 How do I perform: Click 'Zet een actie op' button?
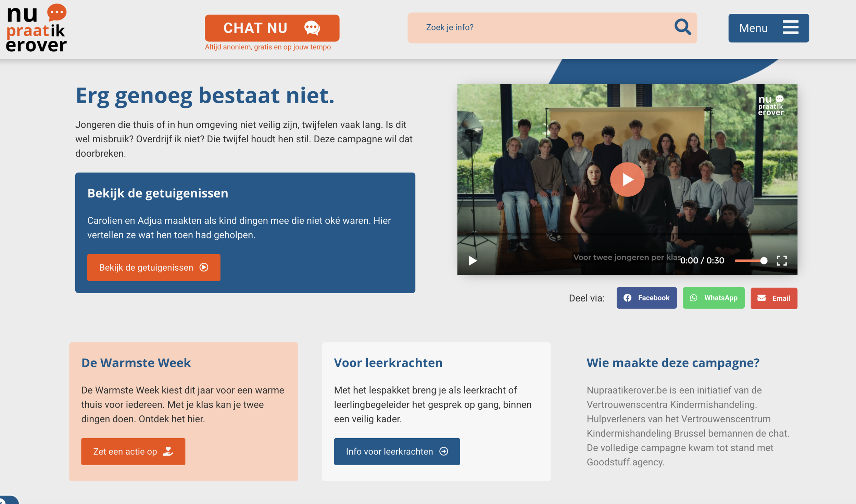pyautogui.click(x=133, y=452)
